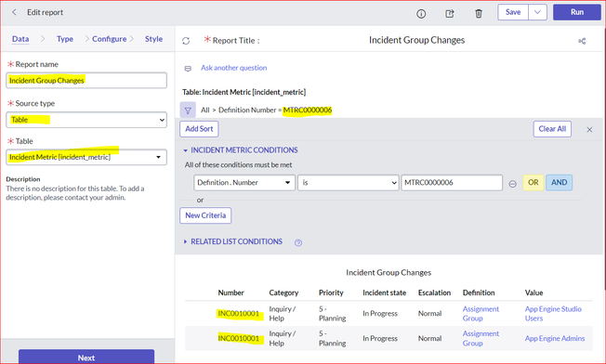This screenshot has width=606, height=364.
Task: Click the export report icon
Action: (x=450, y=14)
